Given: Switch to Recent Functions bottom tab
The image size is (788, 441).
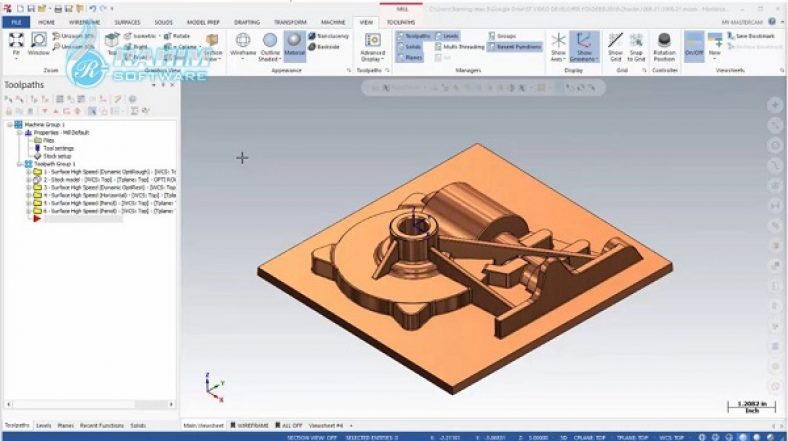Looking at the screenshot, I should [102, 425].
